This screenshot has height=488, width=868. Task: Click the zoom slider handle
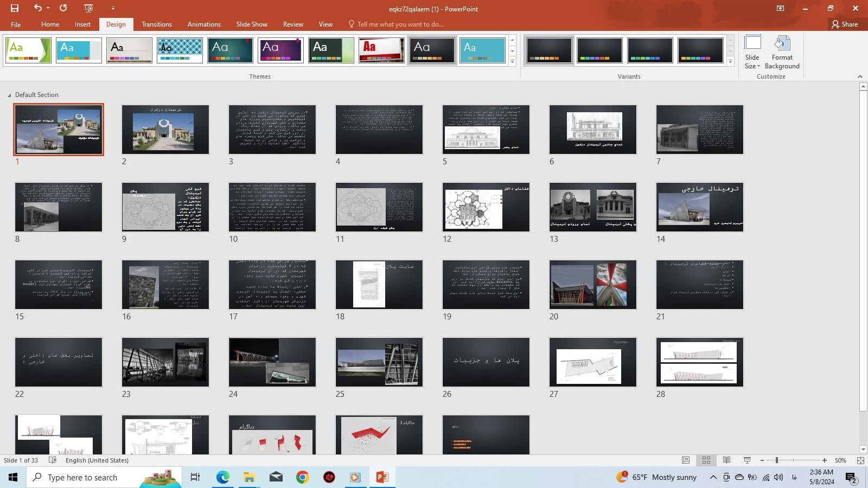(x=777, y=460)
